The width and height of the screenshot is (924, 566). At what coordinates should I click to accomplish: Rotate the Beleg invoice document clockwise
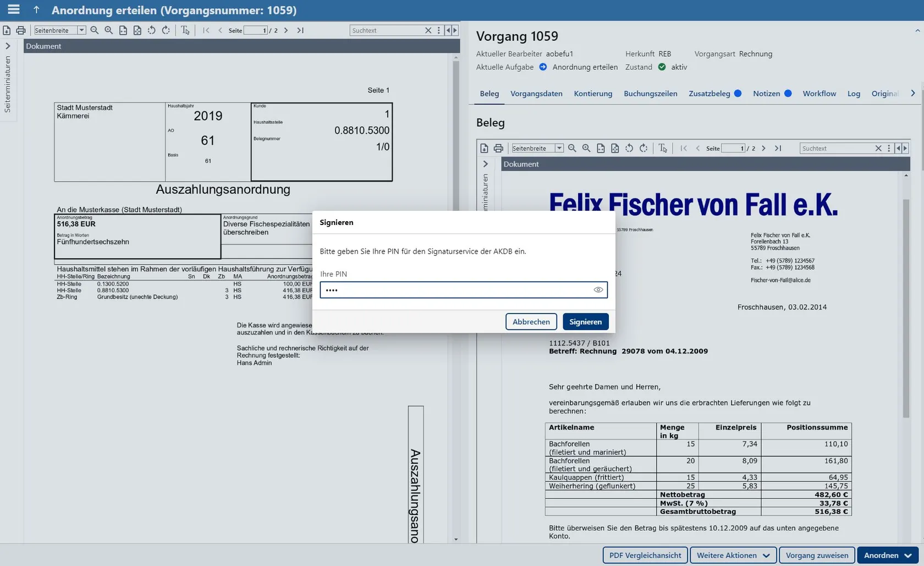point(643,148)
